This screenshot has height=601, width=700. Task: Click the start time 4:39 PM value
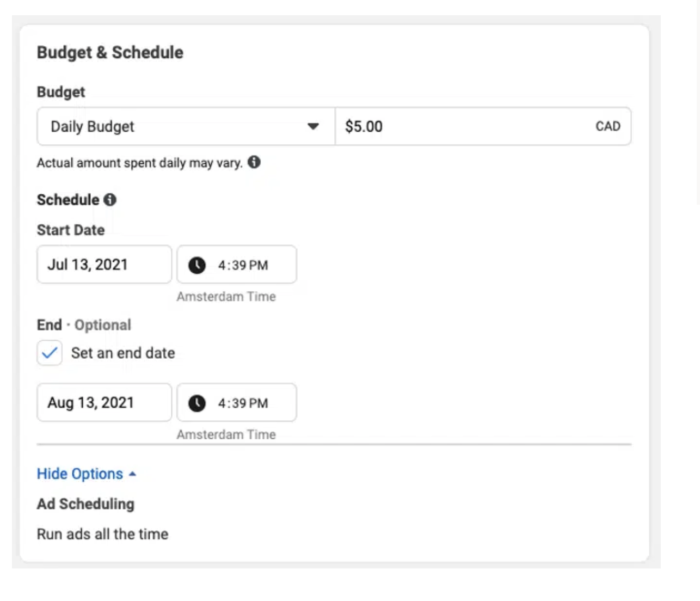point(243,265)
